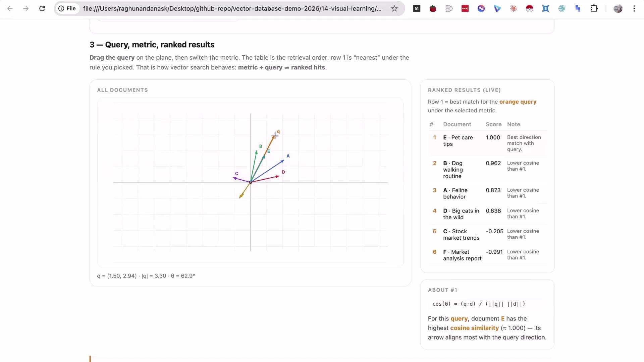
Task: Click the browser forward arrow
Action: (x=26, y=9)
